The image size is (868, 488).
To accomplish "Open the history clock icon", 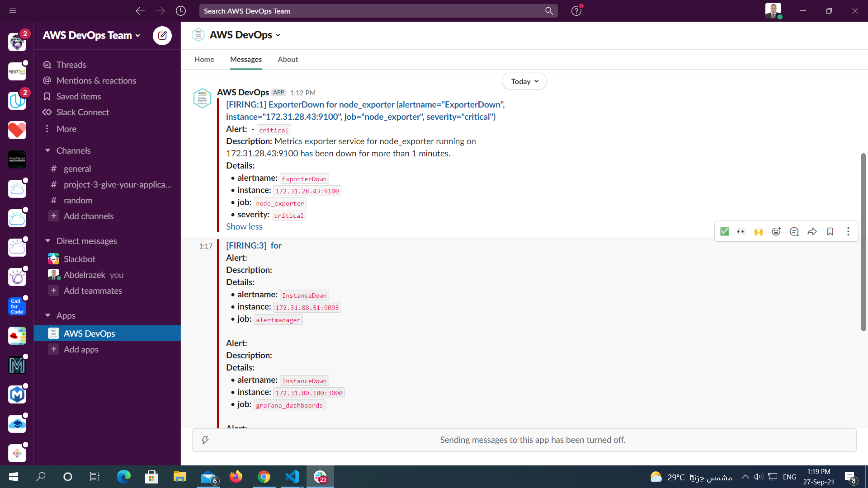I will [x=181, y=11].
